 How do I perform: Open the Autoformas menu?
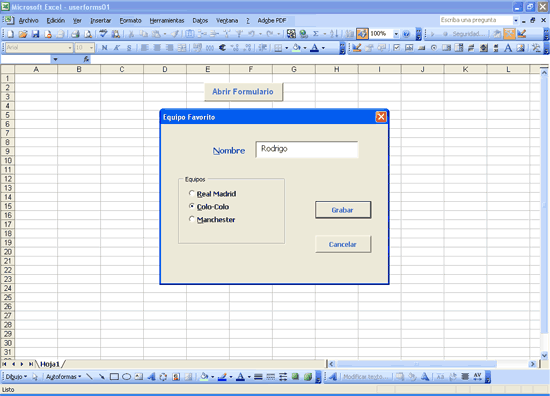point(63,377)
